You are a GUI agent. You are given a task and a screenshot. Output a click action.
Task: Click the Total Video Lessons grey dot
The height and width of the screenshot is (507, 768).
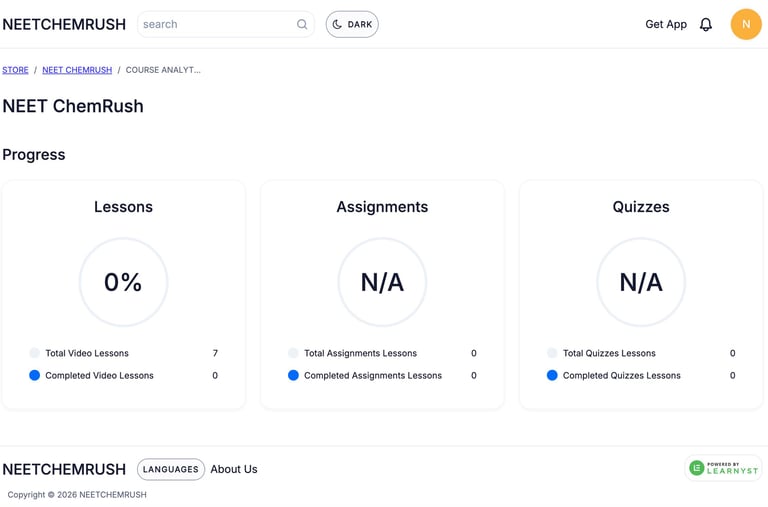coord(35,353)
